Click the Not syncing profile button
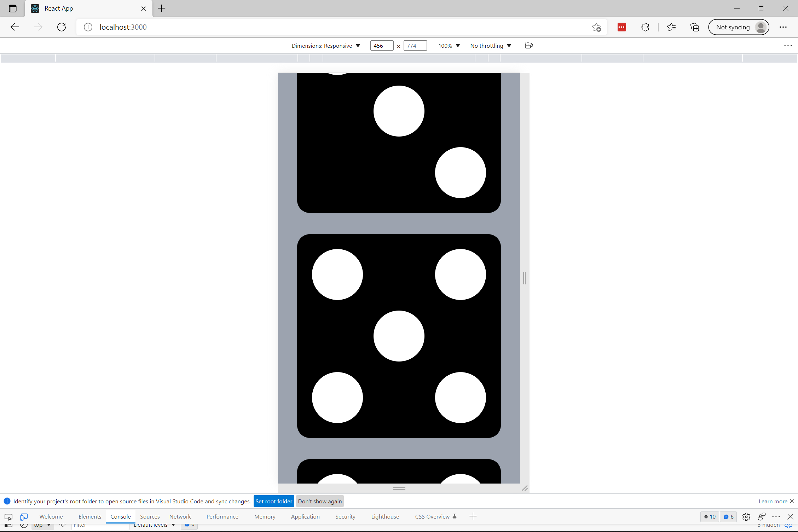Viewport: 798px width, 532px height. [739, 27]
